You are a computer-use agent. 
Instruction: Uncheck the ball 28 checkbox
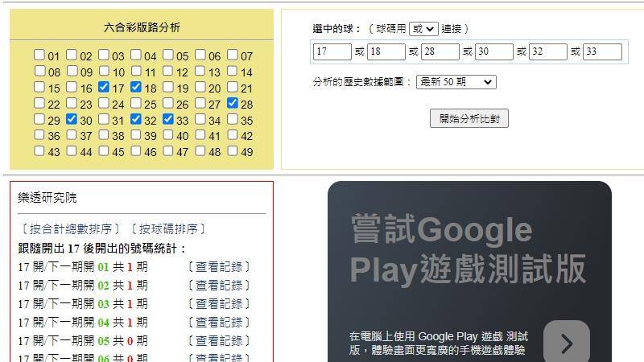tap(233, 103)
